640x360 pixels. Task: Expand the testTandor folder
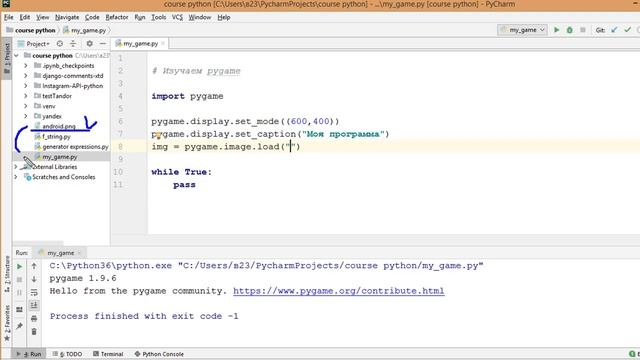[26, 96]
